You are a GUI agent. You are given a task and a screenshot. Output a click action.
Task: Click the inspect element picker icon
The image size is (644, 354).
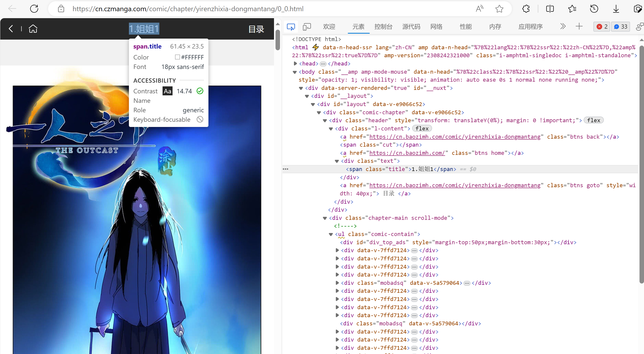click(291, 27)
